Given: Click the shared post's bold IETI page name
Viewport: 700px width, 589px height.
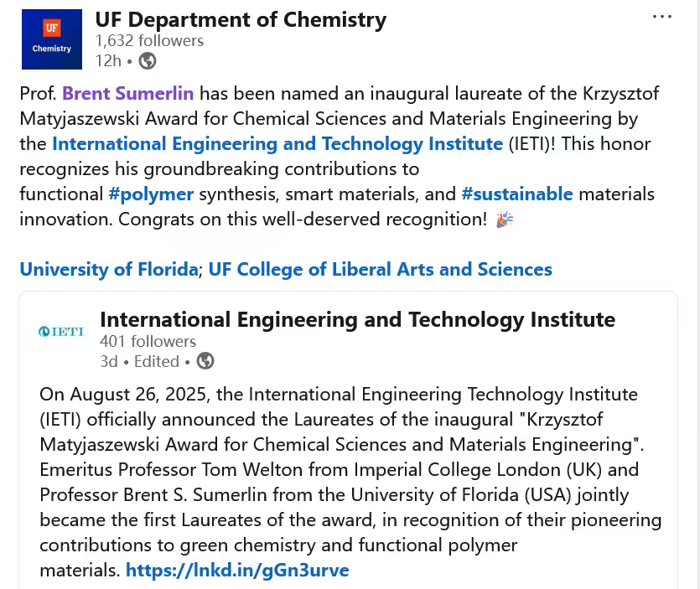Looking at the screenshot, I should pyautogui.click(x=357, y=319).
